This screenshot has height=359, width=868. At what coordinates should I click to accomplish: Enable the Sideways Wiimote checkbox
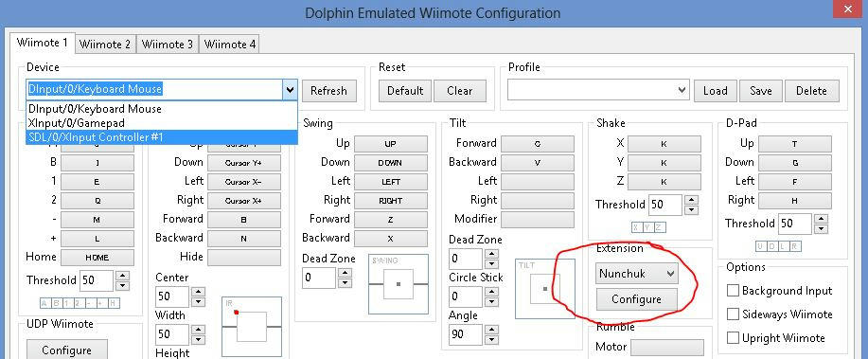[733, 314]
